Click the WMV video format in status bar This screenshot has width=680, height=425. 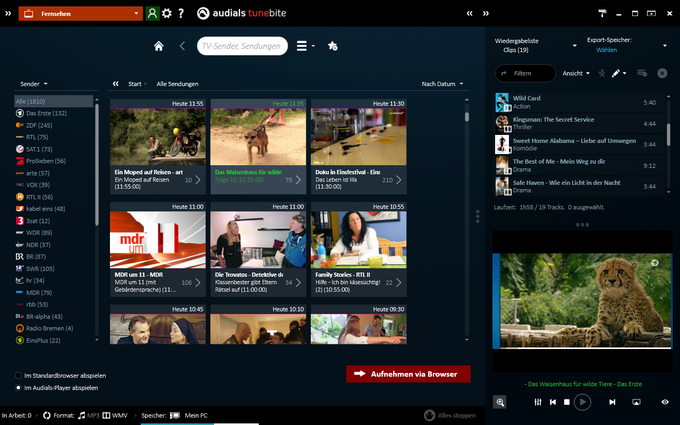click(x=115, y=415)
